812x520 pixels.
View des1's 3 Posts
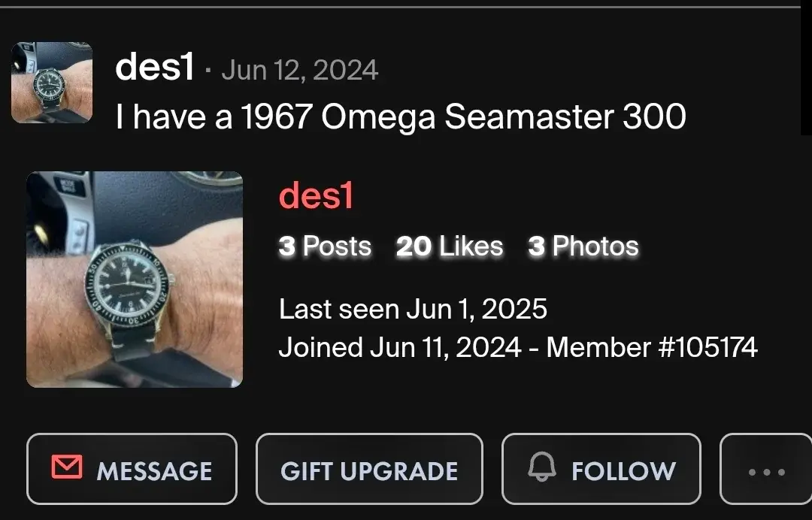click(325, 246)
